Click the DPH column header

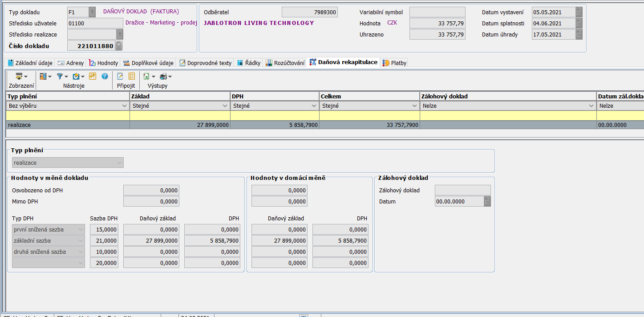point(275,96)
